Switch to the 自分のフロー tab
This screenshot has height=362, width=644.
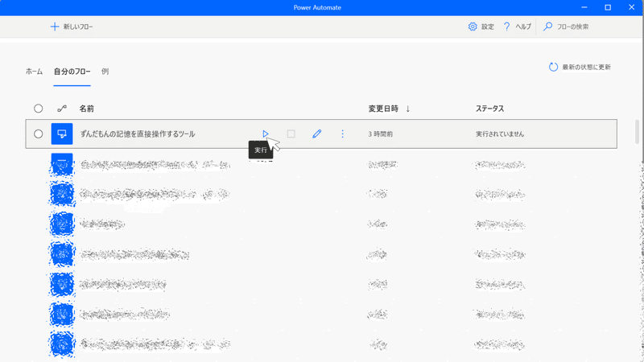[72, 72]
